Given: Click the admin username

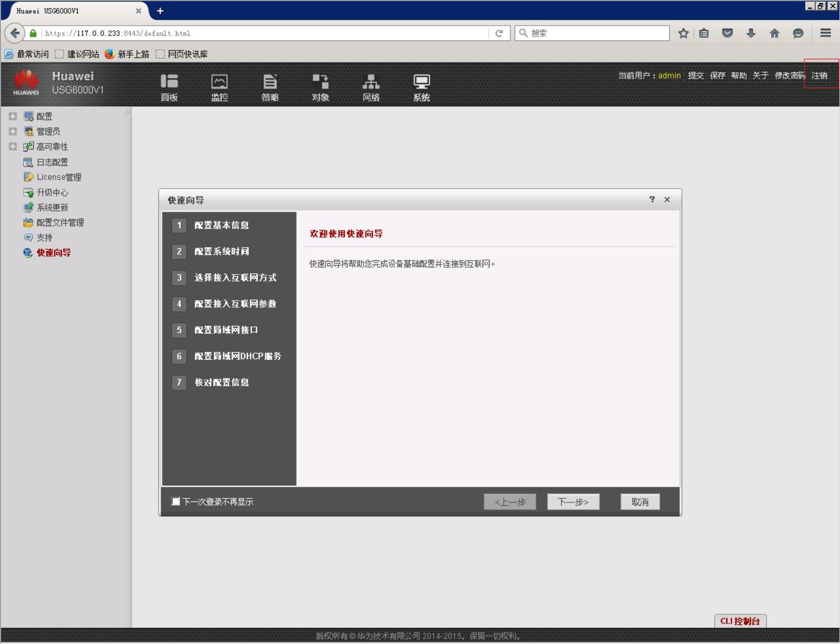Looking at the screenshot, I should 669,75.
